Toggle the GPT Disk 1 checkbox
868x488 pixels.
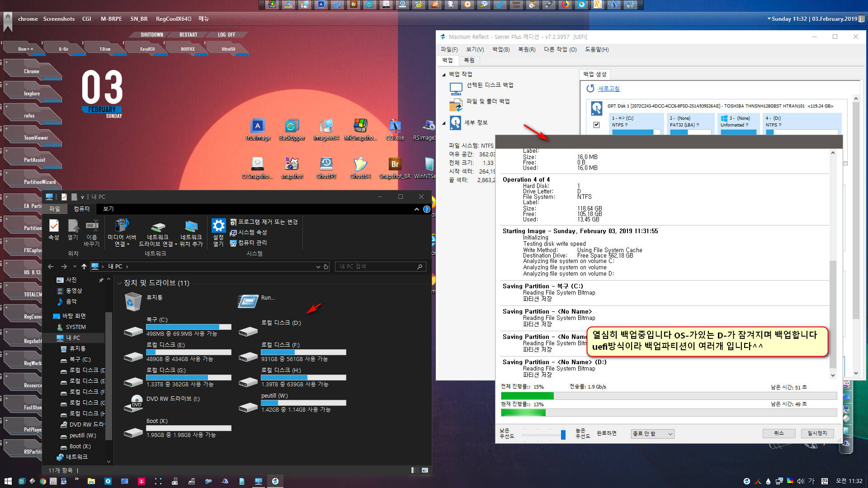tap(596, 125)
